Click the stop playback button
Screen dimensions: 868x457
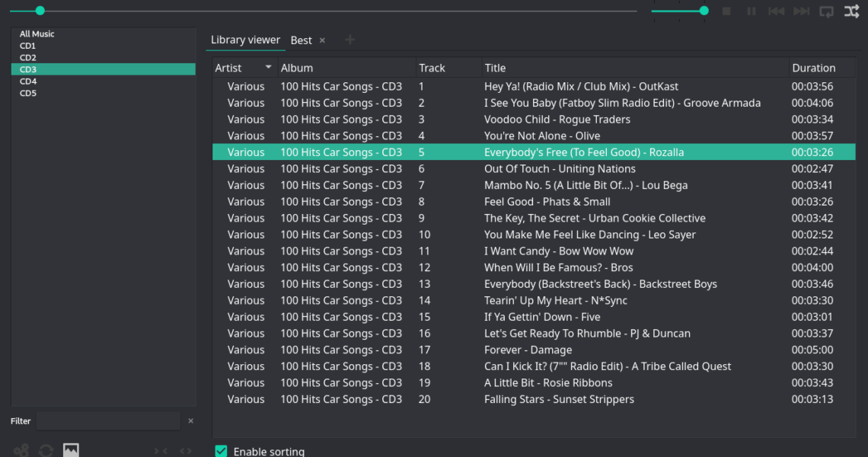pos(726,11)
